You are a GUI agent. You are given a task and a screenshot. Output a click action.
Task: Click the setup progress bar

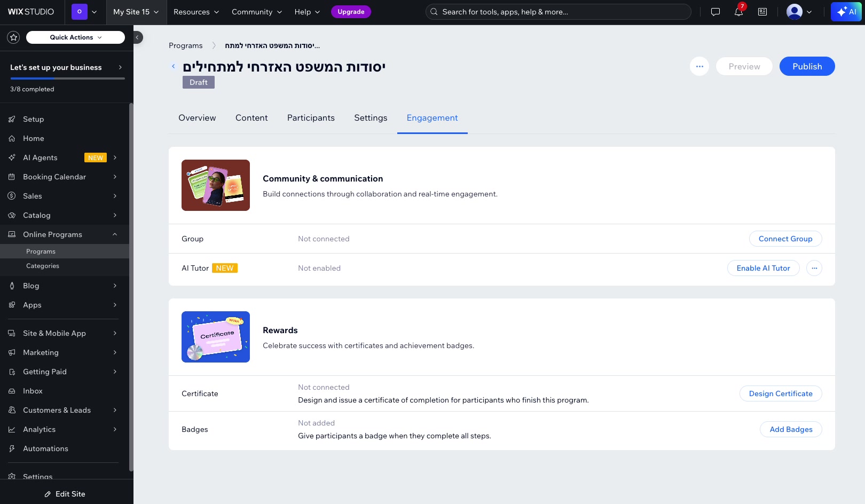(67, 78)
